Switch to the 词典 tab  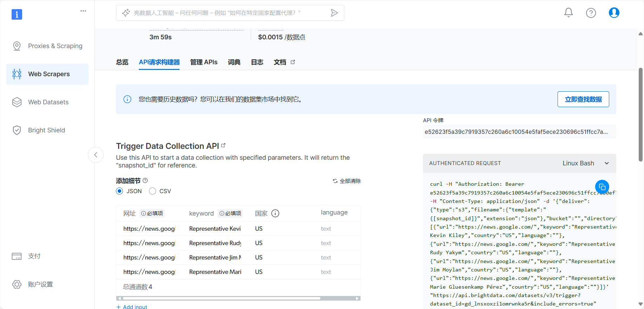(234, 62)
